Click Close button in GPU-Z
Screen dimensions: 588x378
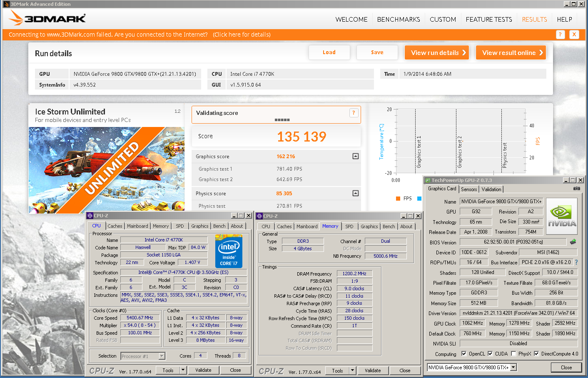coord(566,368)
